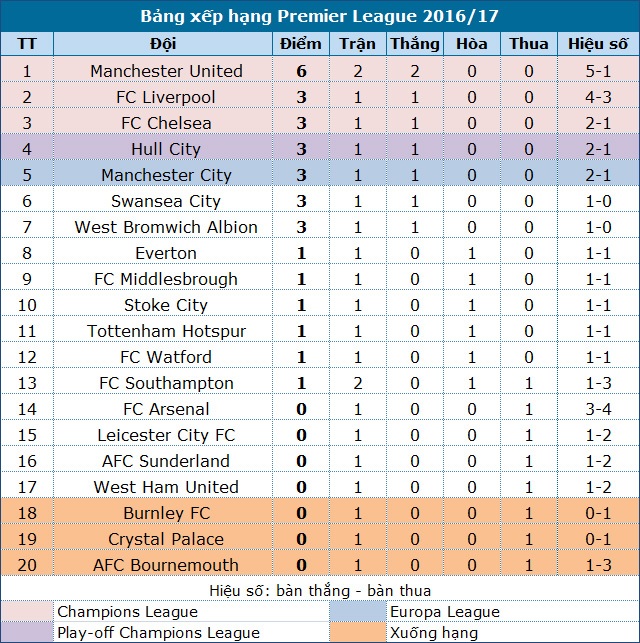The width and height of the screenshot is (640, 643).
Task: Click the Tottenham Hotspur team name
Action: 166,331
